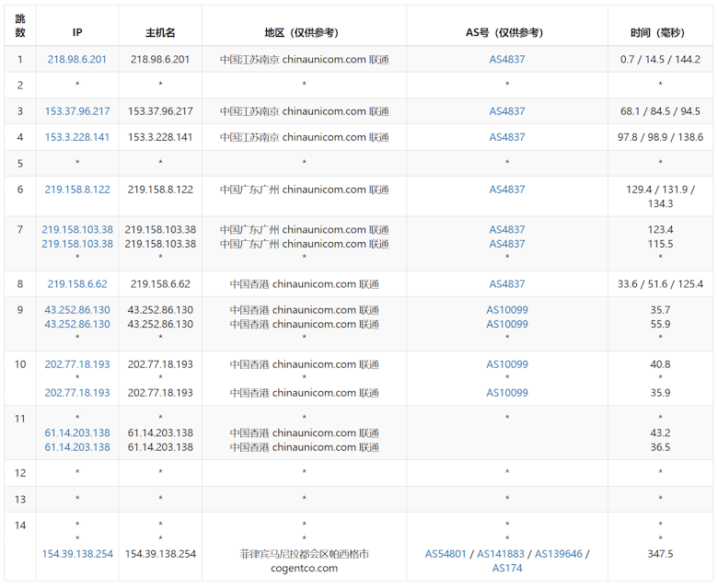Open the 153.3.228.141 IP link

click(x=77, y=137)
